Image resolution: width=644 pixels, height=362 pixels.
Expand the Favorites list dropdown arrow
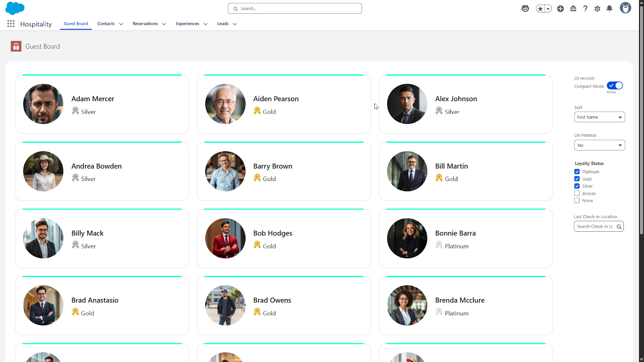point(548,8)
